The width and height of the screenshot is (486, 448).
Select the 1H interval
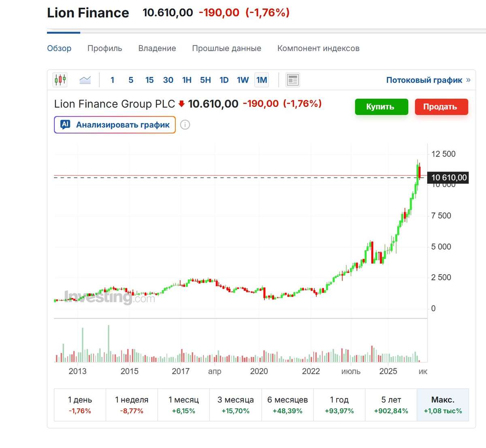pos(187,80)
